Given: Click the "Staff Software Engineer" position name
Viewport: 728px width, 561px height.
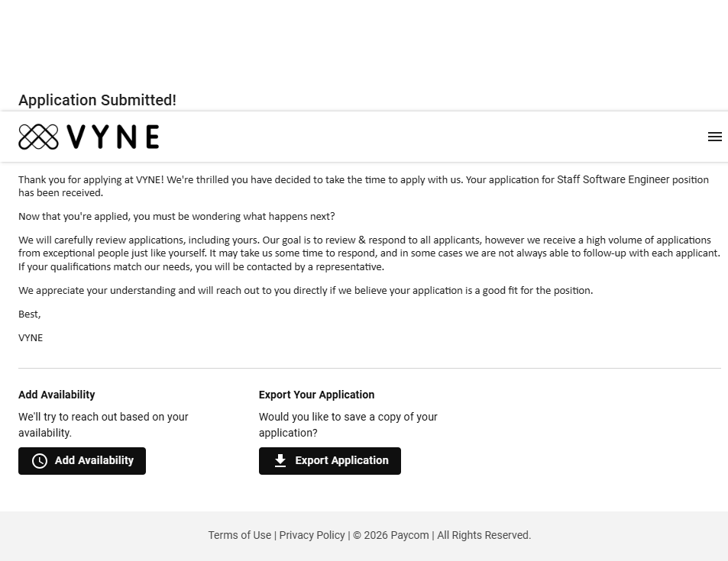Looking at the screenshot, I should click(613, 179).
